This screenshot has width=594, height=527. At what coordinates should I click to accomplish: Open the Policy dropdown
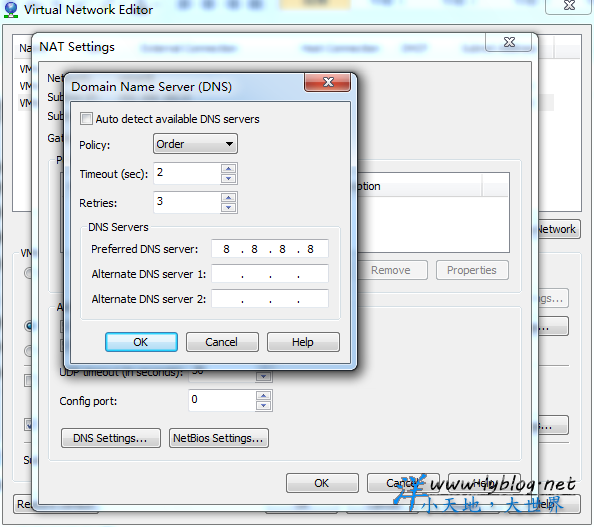point(195,144)
